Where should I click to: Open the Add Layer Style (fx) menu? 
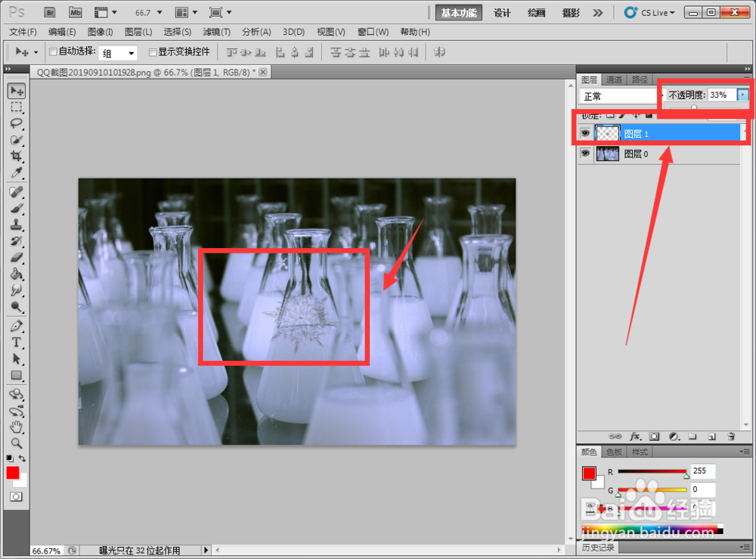pyautogui.click(x=635, y=436)
